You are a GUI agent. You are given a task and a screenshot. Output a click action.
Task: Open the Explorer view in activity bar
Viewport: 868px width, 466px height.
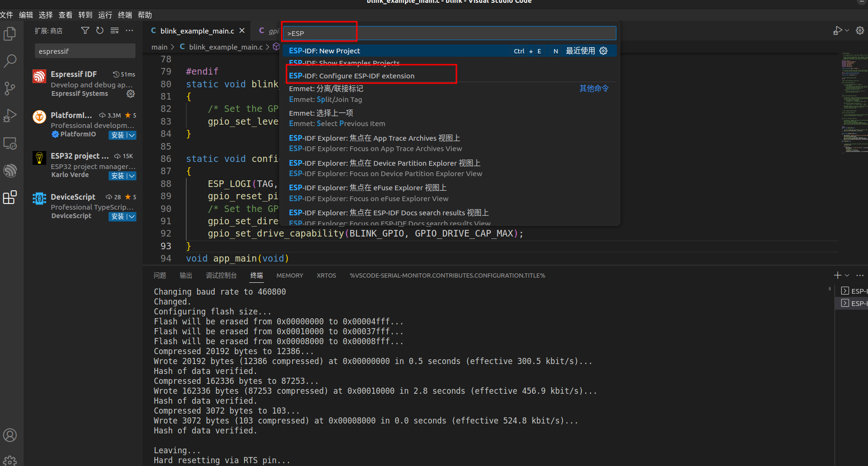(x=10, y=34)
